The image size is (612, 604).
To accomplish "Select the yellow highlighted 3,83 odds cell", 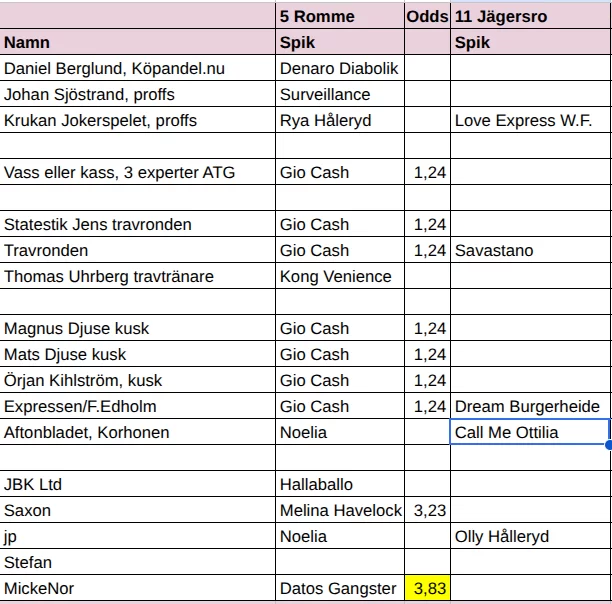I will pyautogui.click(x=427, y=588).
